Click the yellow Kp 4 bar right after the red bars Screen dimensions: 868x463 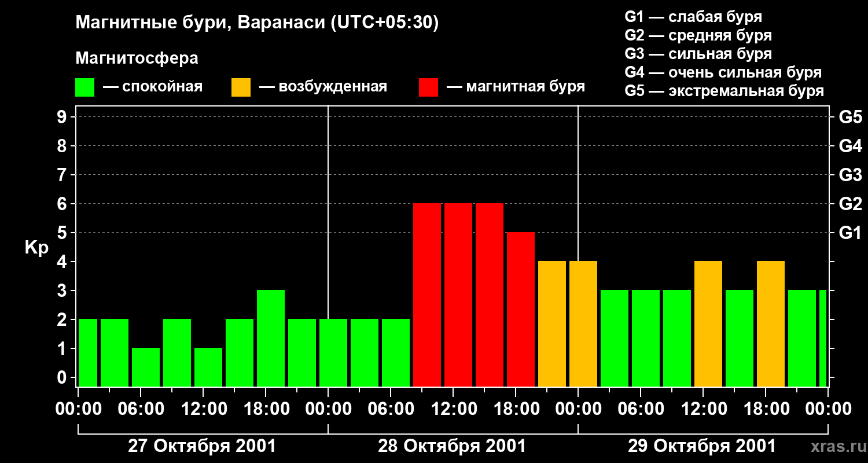552,324
